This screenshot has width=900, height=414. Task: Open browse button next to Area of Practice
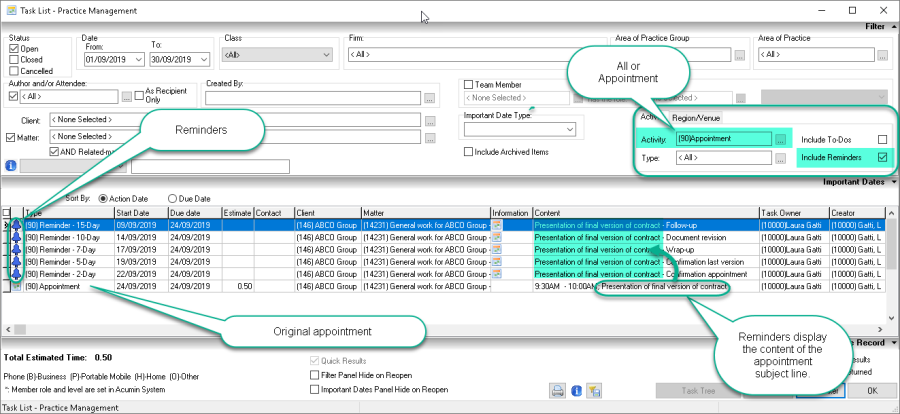[883, 55]
